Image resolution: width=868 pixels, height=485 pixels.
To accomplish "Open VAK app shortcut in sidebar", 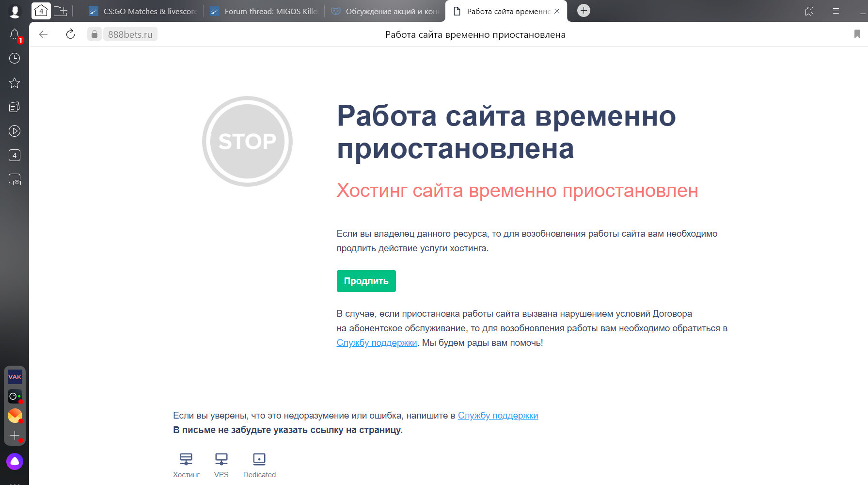I will (15, 377).
